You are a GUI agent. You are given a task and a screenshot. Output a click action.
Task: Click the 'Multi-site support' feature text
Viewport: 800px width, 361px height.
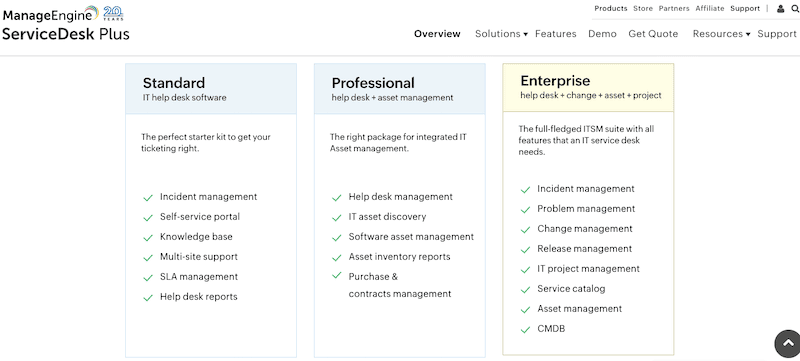198,256
